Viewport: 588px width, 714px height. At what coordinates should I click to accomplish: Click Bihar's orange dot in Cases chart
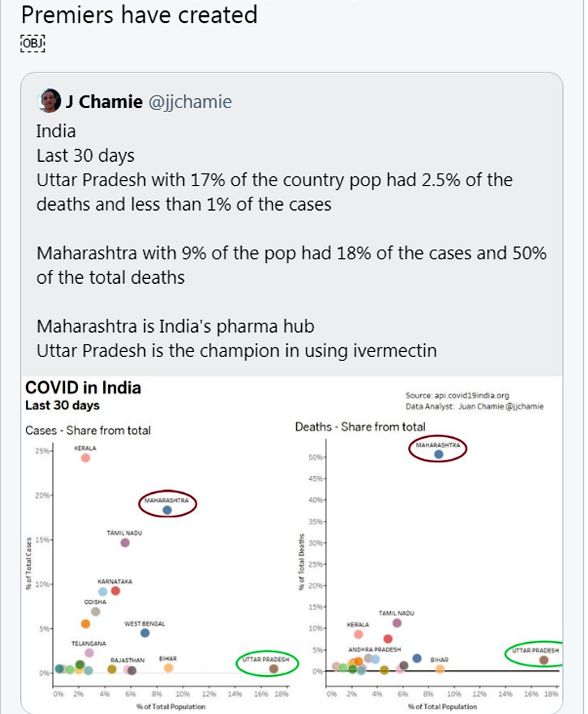click(169, 668)
